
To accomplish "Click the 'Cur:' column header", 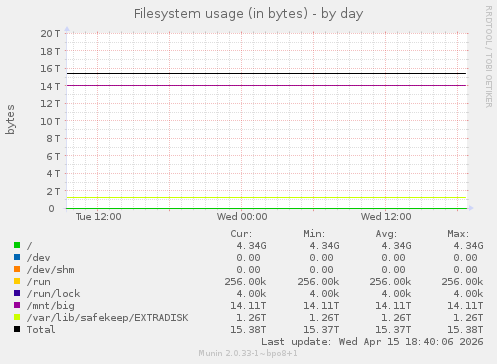I will coord(242,234).
